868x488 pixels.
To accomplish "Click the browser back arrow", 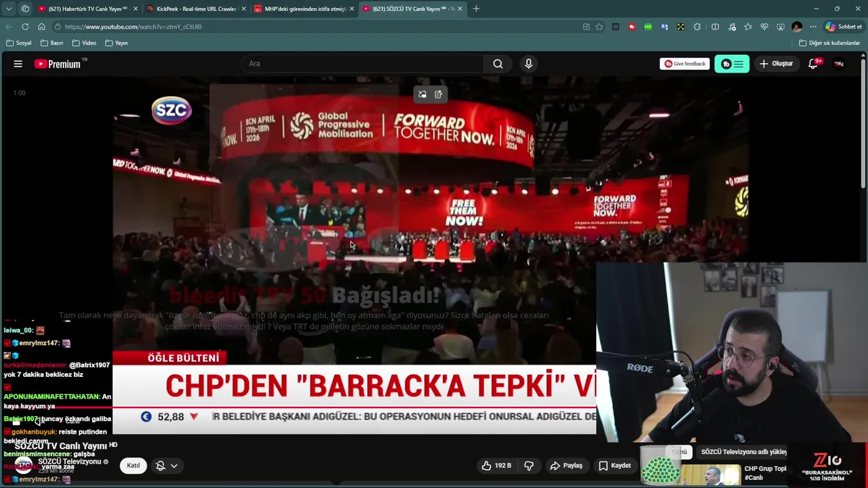I will (9, 26).
